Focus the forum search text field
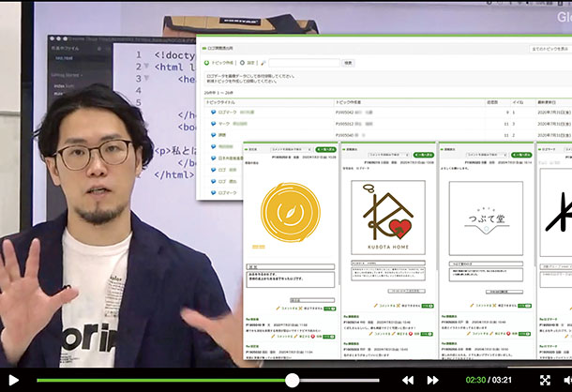This screenshot has height=392, width=572. point(304,63)
